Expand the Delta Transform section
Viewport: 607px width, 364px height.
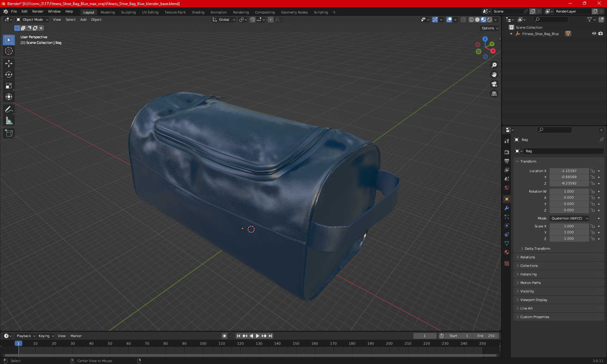coord(537,249)
